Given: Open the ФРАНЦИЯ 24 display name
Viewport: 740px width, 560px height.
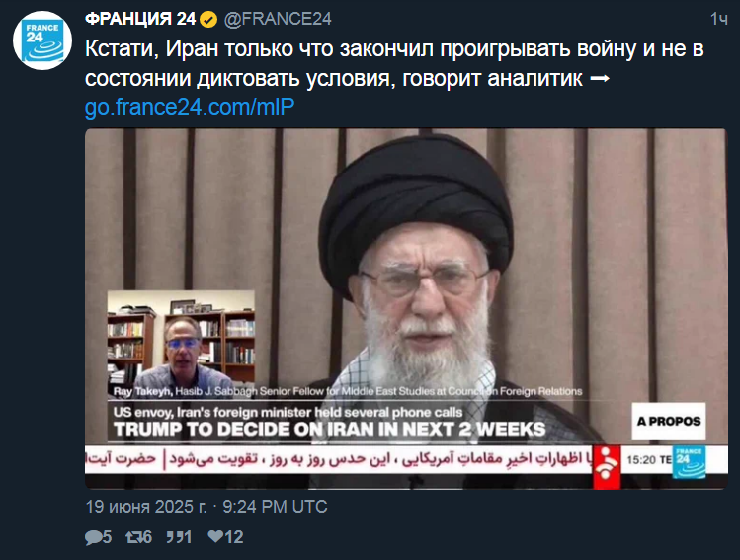Looking at the screenshot, I should pos(140,19).
